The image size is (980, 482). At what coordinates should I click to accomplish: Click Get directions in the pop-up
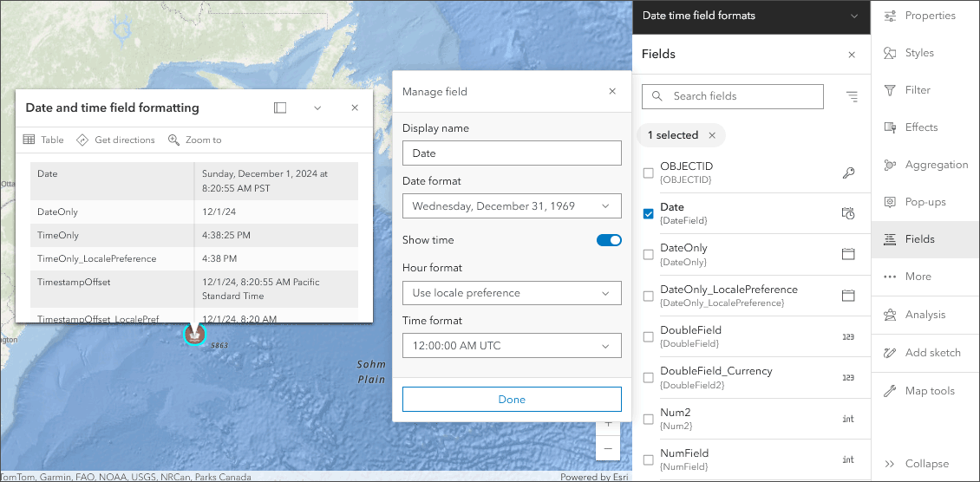tap(115, 140)
